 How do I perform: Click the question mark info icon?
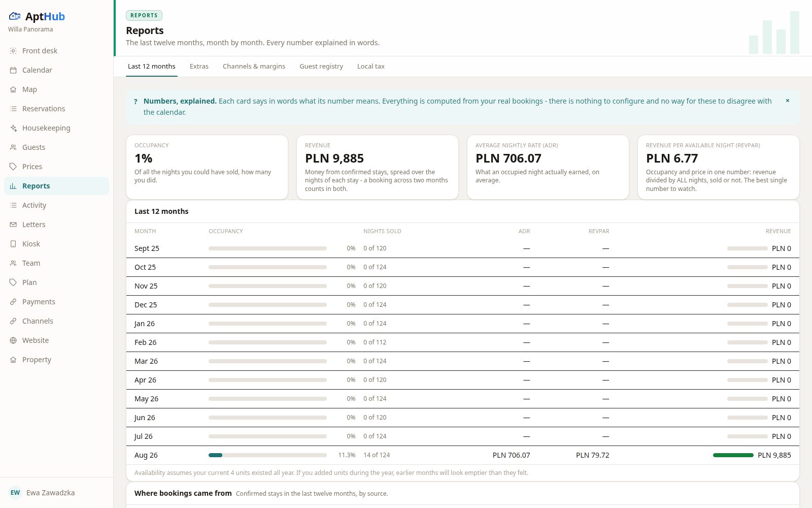click(x=136, y=102)
